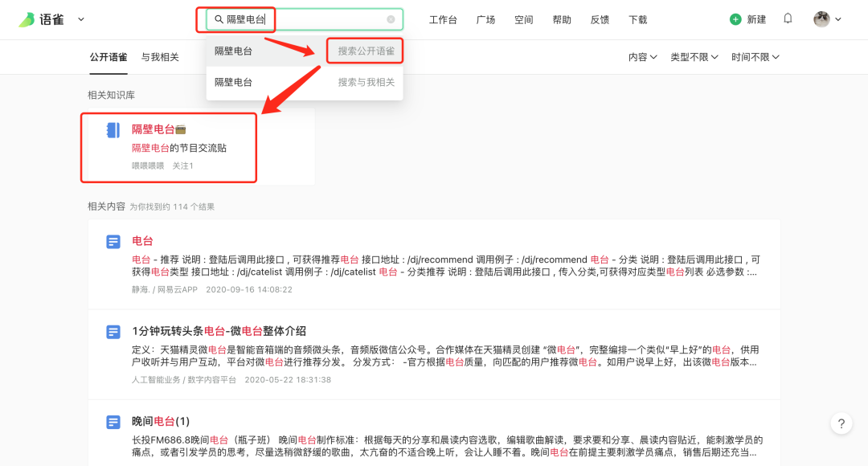Viewport: 868px width, 466px height.
Task: Switch to the 公开语雀 tab
Action: click(x=108, y=57)
